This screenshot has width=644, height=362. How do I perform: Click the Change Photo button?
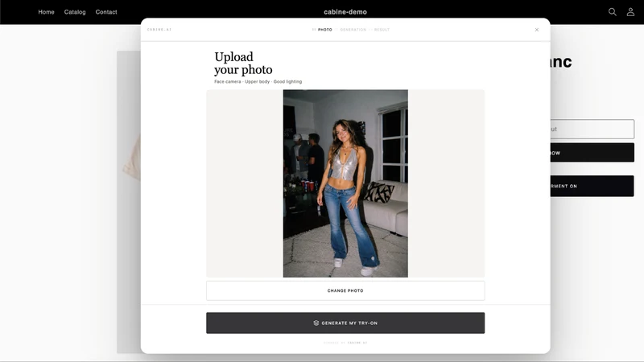pos(345,290)
